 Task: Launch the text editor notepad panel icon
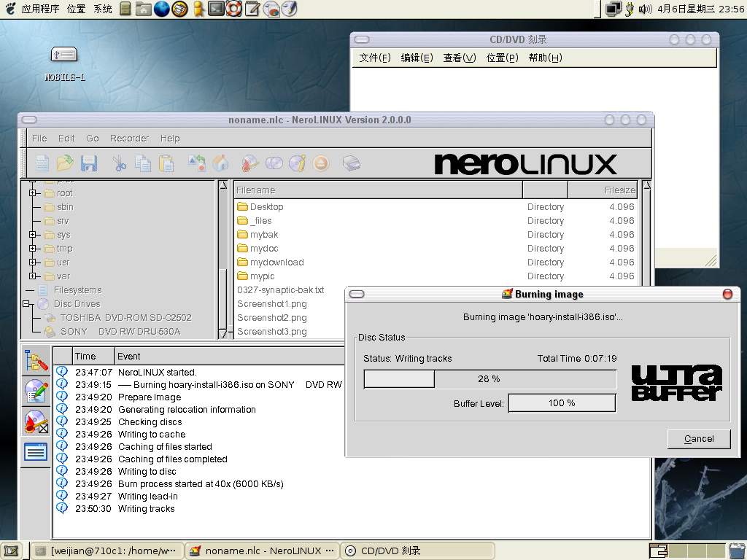252,9
